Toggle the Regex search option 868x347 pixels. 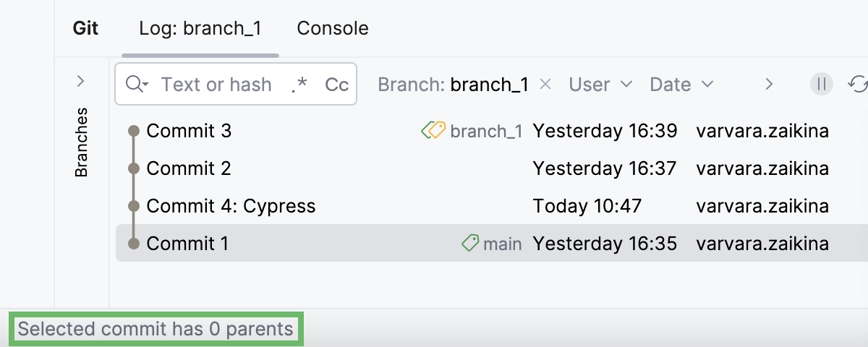coord(299,85)
